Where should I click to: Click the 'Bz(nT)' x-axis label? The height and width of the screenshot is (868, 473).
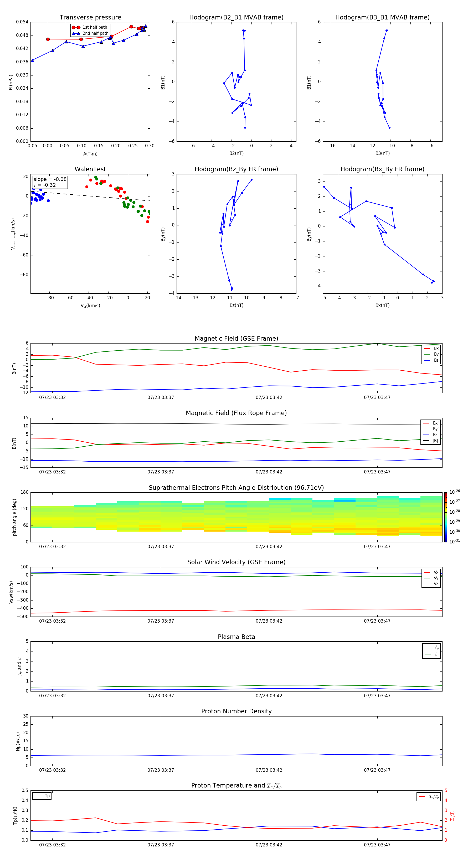236,305
